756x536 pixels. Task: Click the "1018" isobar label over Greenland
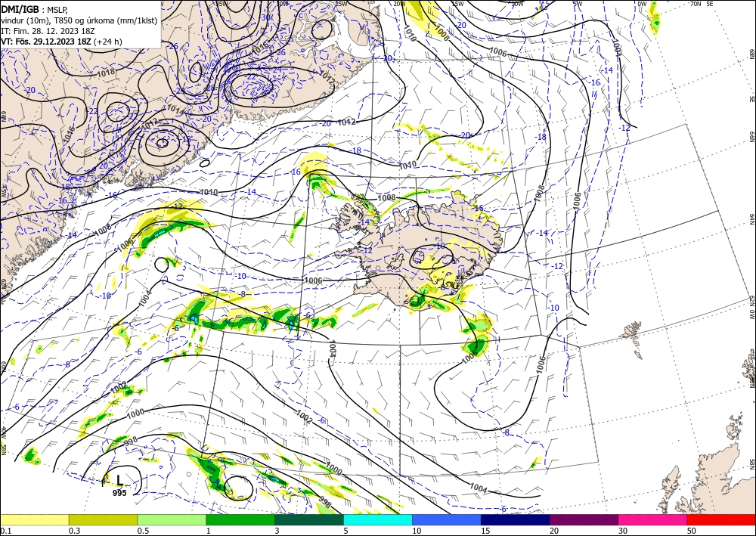pyautogui.click(x=106, y=73)
